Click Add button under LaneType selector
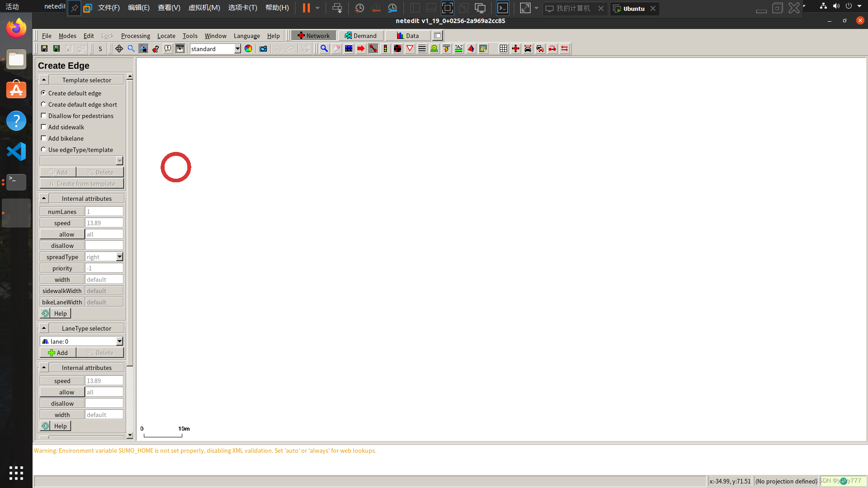 (58, 352)
